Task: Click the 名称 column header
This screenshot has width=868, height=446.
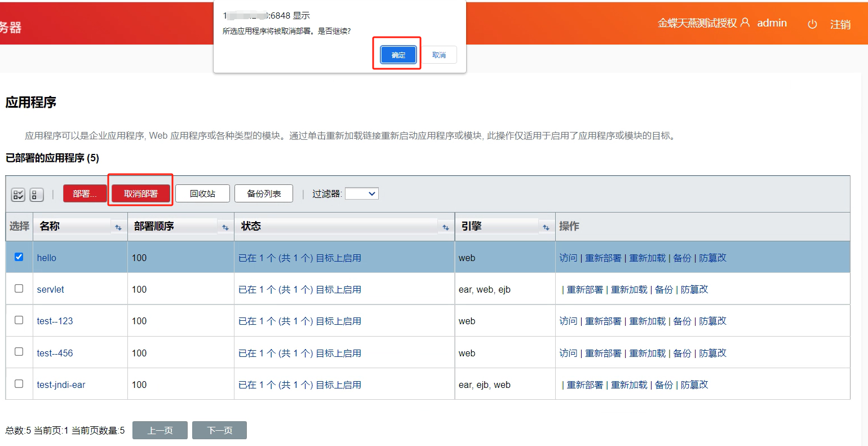Action: [x=50, y=226]
